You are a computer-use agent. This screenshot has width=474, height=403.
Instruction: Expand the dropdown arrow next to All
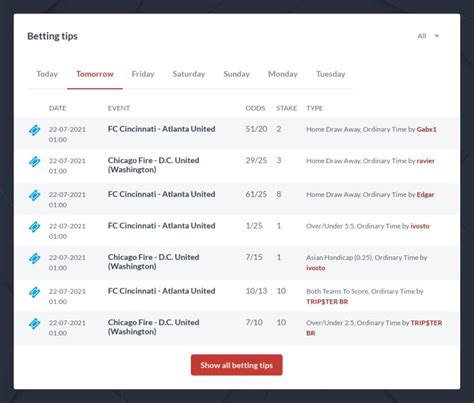(x=437, y=36)
